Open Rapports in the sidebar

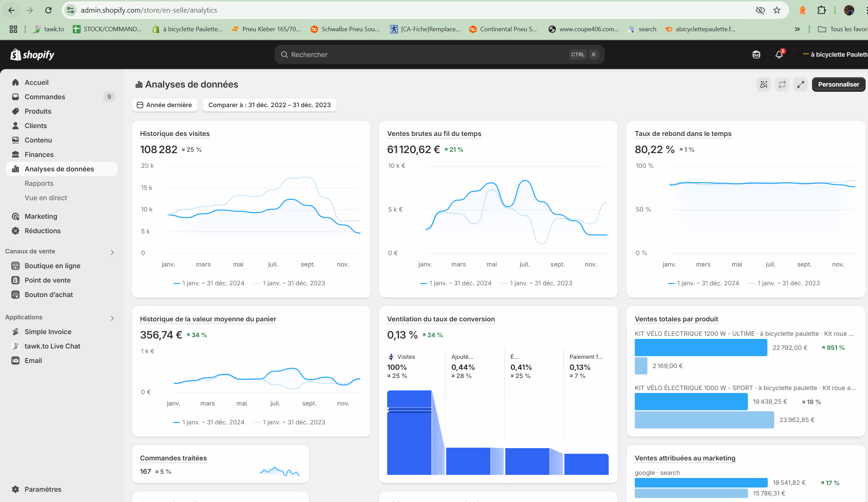coord(39,183)
